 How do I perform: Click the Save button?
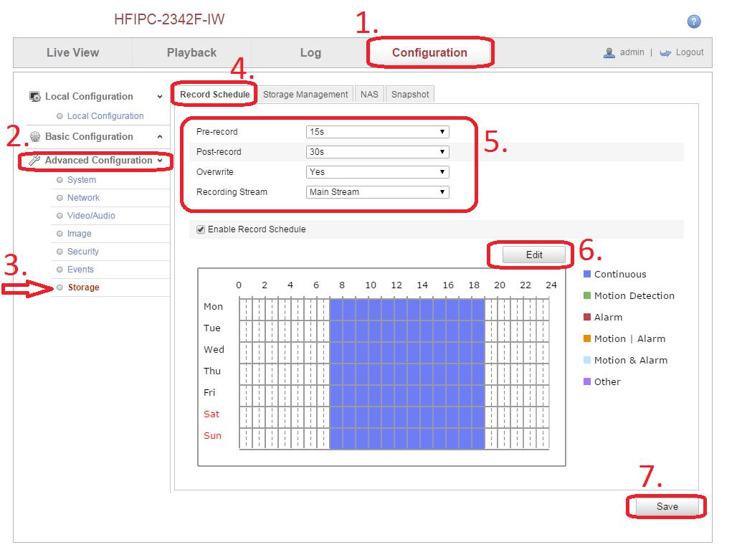[x=667, y=506]
